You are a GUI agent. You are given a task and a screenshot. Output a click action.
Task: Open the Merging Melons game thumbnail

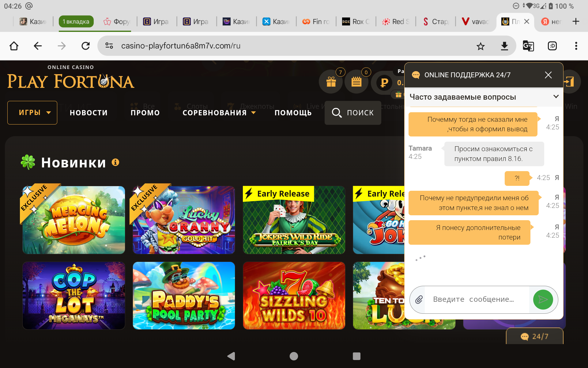tap(74, 220)
